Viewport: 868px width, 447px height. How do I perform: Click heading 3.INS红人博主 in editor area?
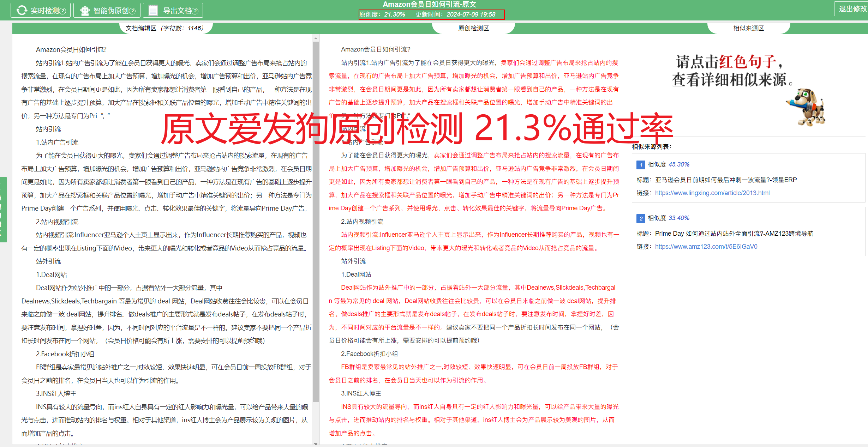coord(56,393)
